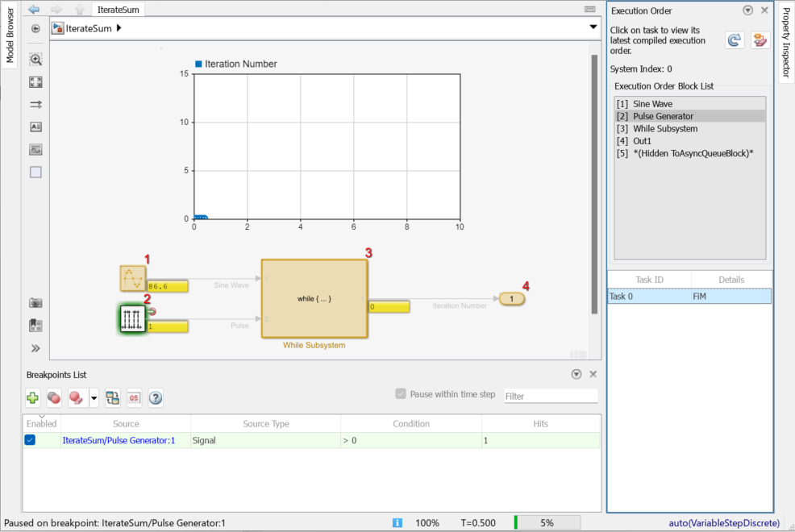Click Fit to View icon

pyautogui.click(x=35, y=82)
